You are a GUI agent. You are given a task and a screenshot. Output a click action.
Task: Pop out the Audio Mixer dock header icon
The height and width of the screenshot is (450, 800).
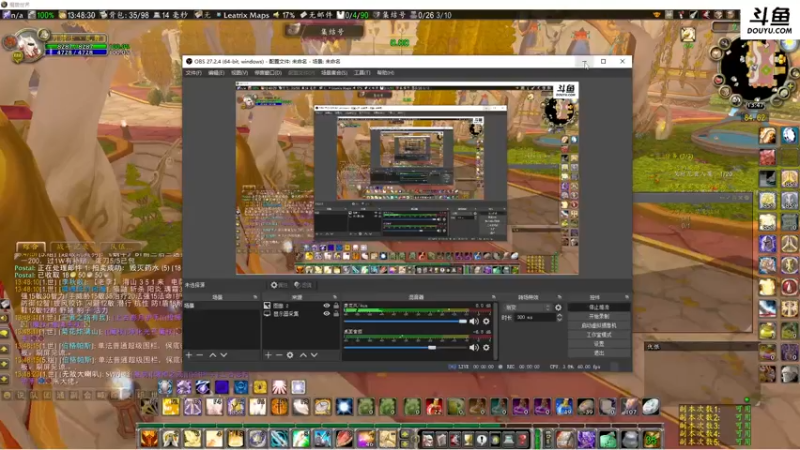coord(493,297)
